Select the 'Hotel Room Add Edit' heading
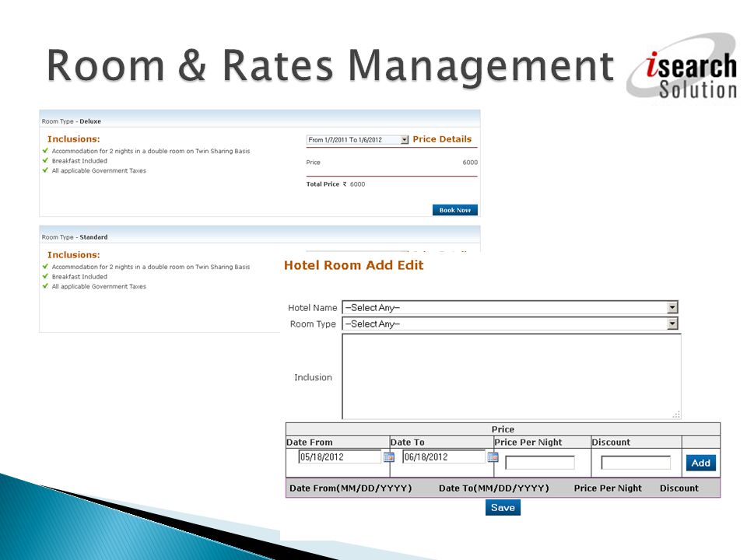This screenshot has width=747, height=560. click(x=353, y=265)
